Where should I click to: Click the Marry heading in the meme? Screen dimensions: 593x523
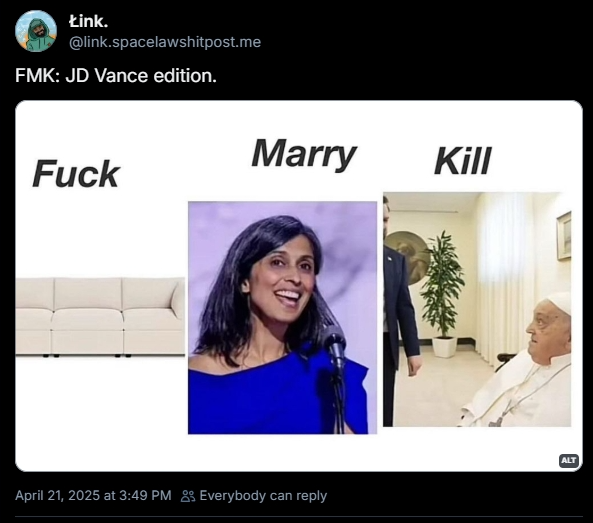click(304, 154)
